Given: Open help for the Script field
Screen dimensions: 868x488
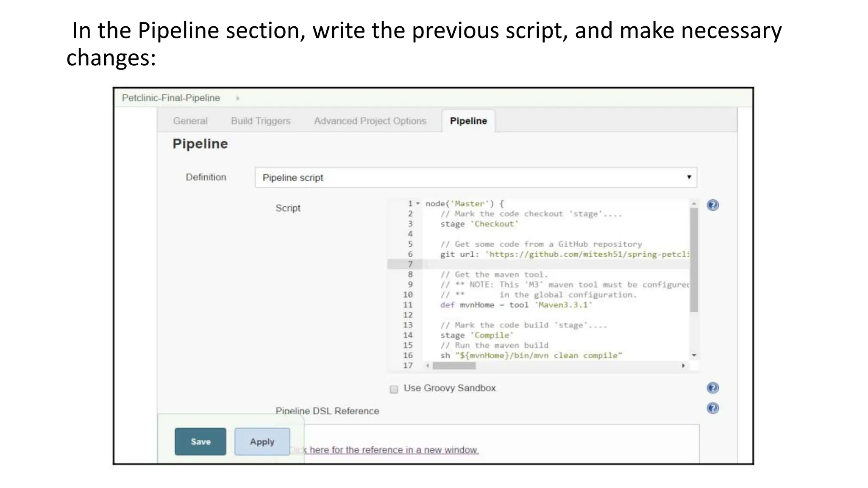Looking at the screenshot, I should 713,205.
